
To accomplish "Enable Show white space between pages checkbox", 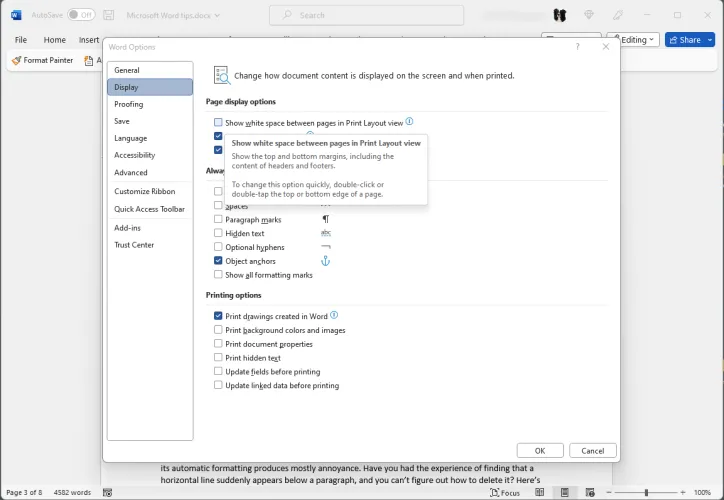I will click(218, 122).
